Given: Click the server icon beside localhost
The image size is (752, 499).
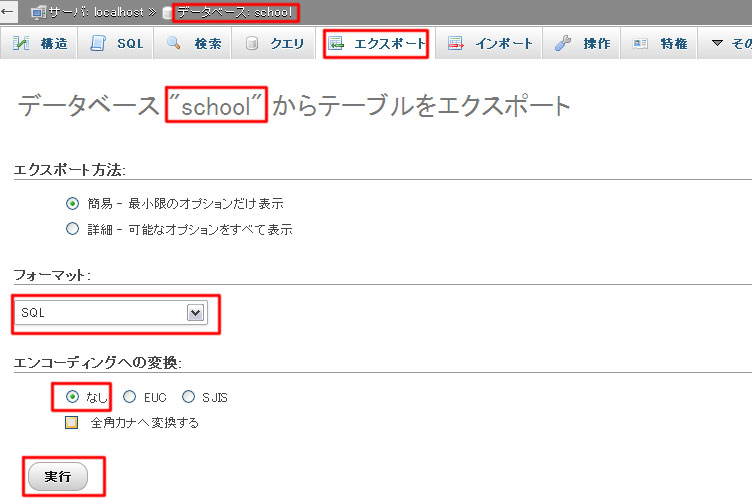Looking at the screenshot, I should point(38,12).
